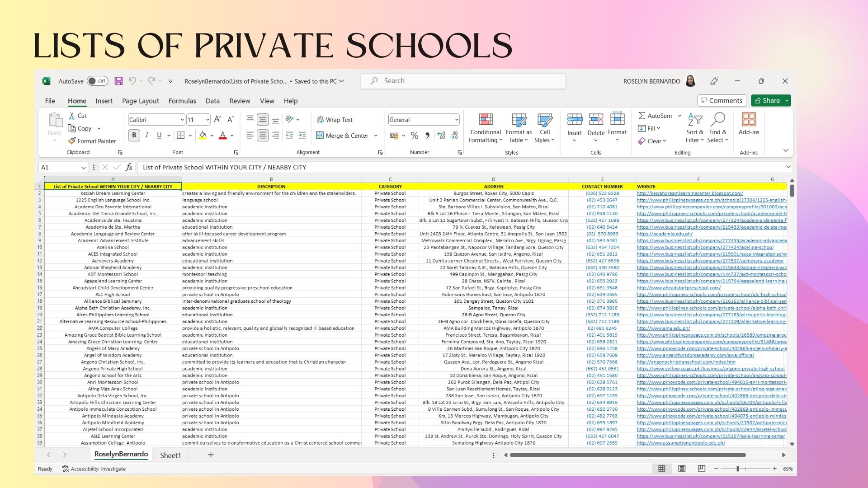
Task: Click the Increase Font Size icon
Action: click(217, 120)
